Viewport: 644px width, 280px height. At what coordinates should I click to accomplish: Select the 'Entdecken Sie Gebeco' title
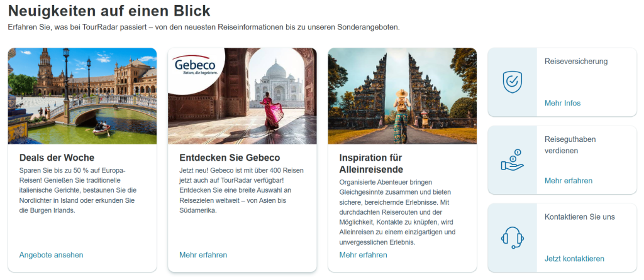coord(230,158)
